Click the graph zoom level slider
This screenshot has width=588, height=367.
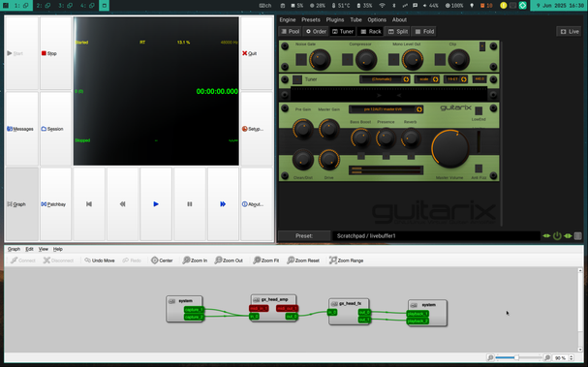pyautogui.click(x=518, y=357)
